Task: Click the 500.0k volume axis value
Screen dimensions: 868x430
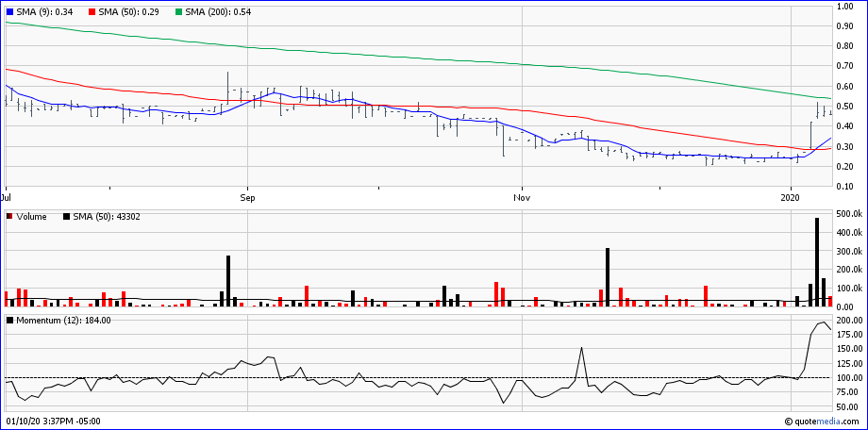Action: coord(849,214)
